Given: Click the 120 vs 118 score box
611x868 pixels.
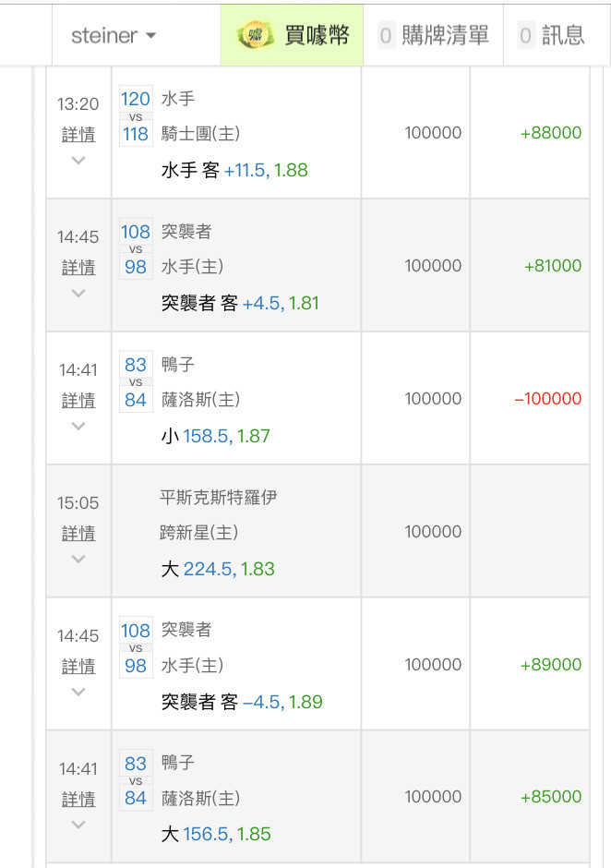Looking at the screenshot, I should [x=136, y=116].
